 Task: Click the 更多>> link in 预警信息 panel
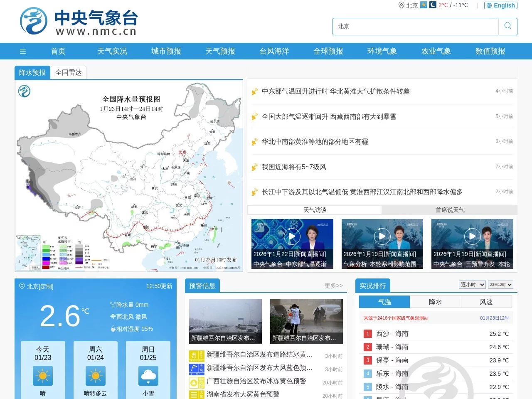tap(333, 286)
